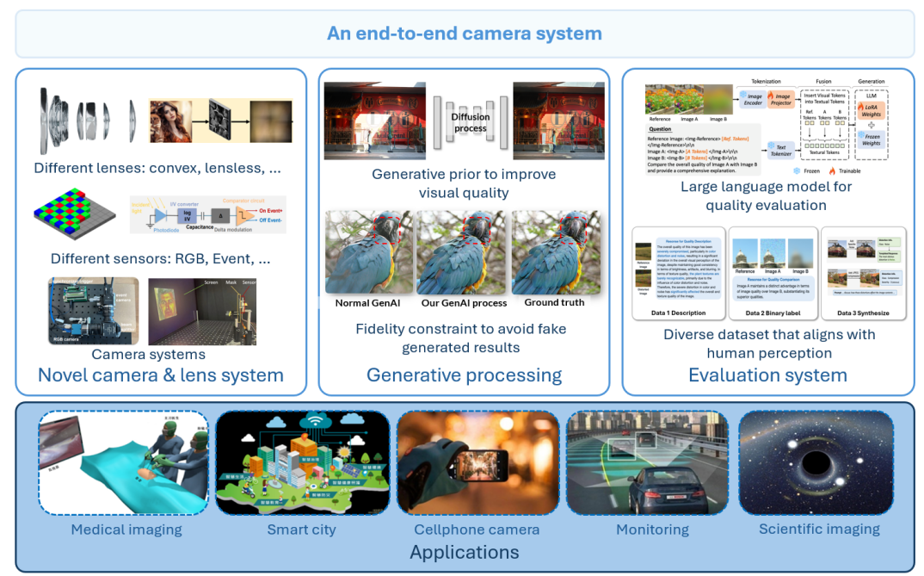The height and width of the screenshot is (576, 924).
Task: Open the Ground truth parrot image
Action: (556, 252)
